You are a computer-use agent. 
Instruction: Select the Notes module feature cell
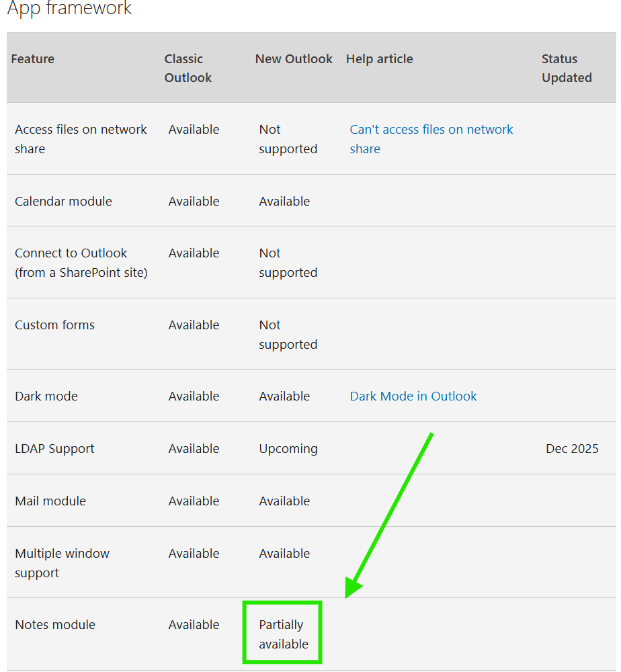[x=55, y=624]
